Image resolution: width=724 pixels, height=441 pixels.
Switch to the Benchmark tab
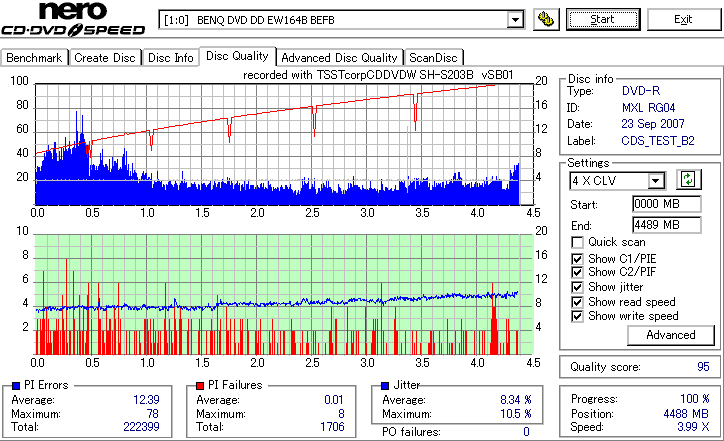(34, 58)
